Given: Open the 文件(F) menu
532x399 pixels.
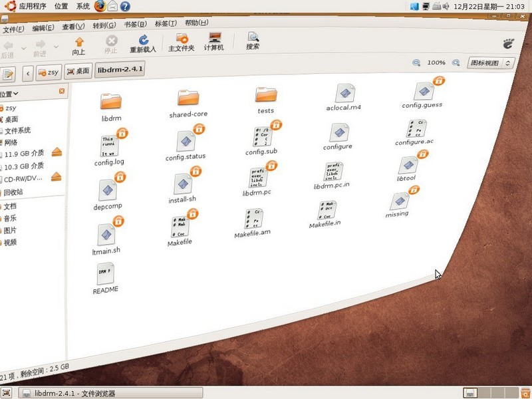Looking at the screenshot, I should tap(13, 29).
